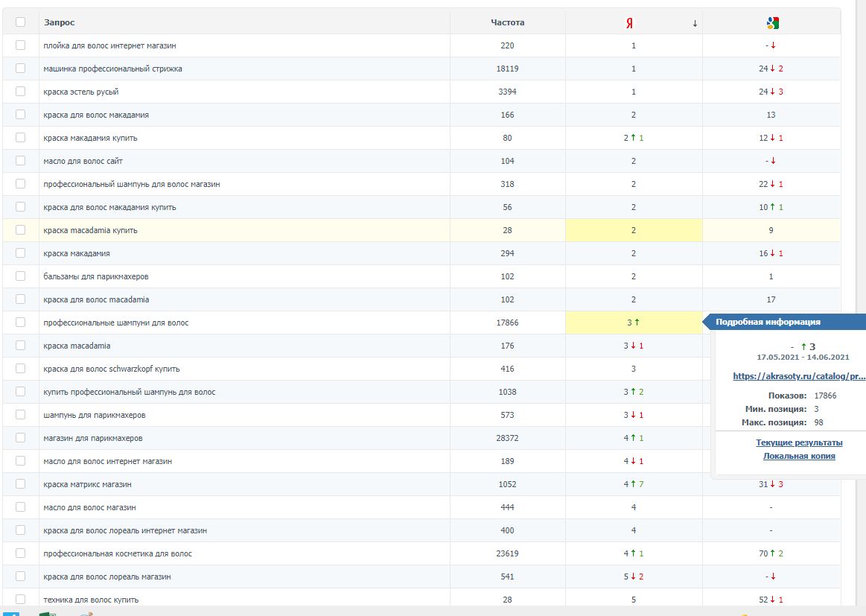The image size is (866, 616).
Task: Click the query text 'краска macadamia' with frequency 176
Action: pyautogui.click(x=77, y=346)
